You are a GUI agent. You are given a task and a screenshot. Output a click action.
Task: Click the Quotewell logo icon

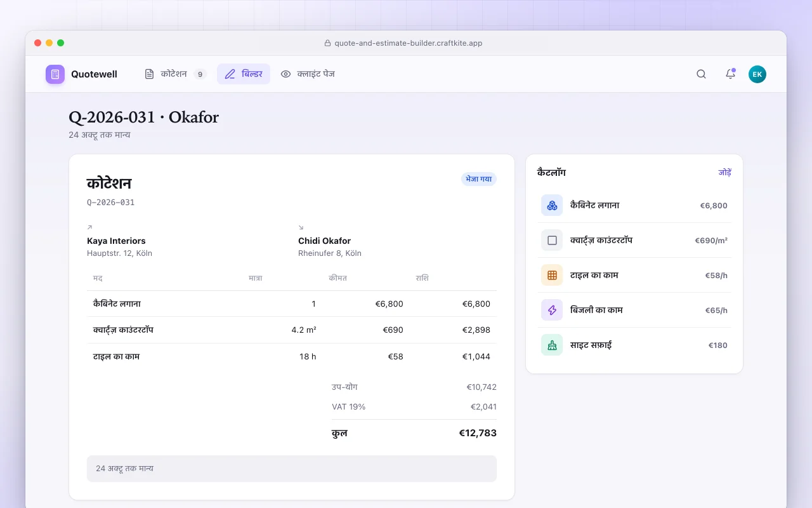pyautogui.click(x=55, y=74)
